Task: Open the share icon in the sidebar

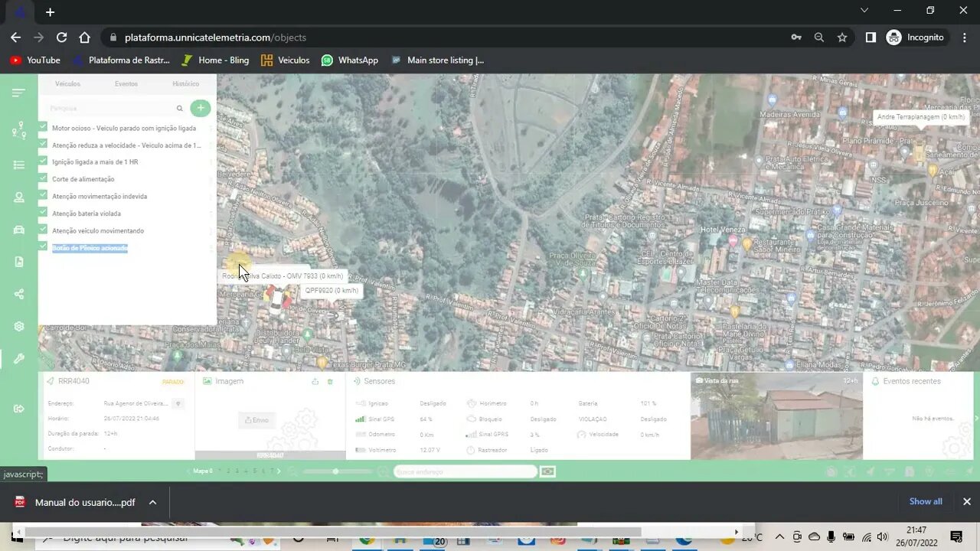Action: 18,294
